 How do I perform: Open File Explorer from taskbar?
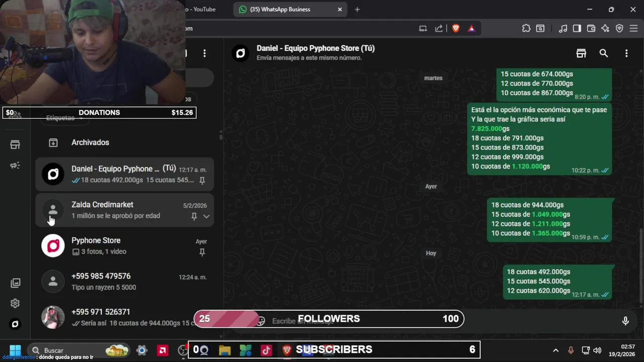[224, 350]
